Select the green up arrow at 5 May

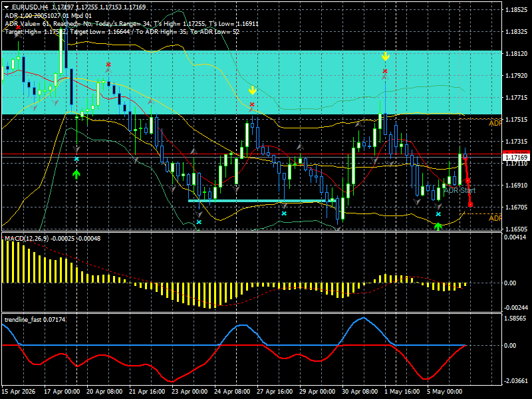coord(438,226)
